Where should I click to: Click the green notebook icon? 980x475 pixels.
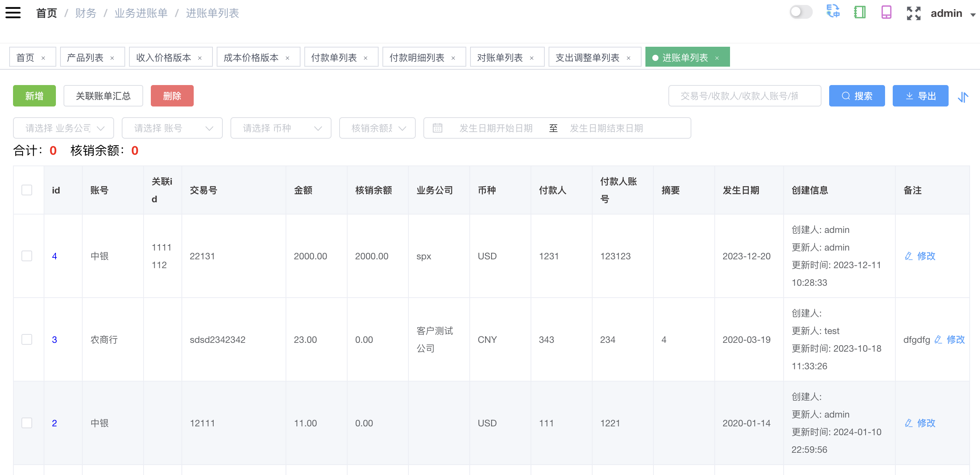(860, 12)
